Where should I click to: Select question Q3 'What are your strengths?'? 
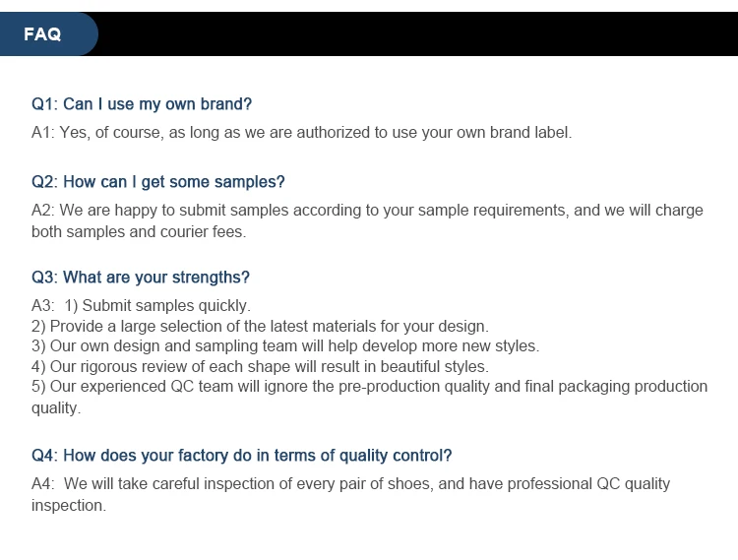point(141,278)
